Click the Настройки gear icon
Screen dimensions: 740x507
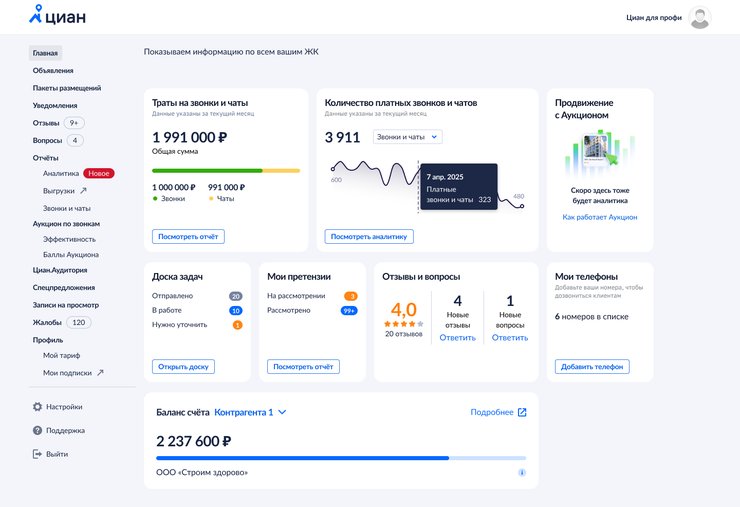tap(37, 407)
